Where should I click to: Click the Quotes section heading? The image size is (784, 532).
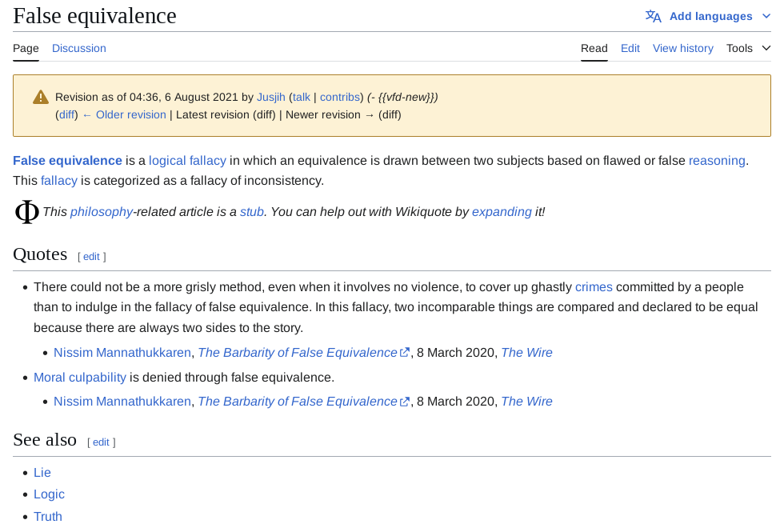[40, 254]
